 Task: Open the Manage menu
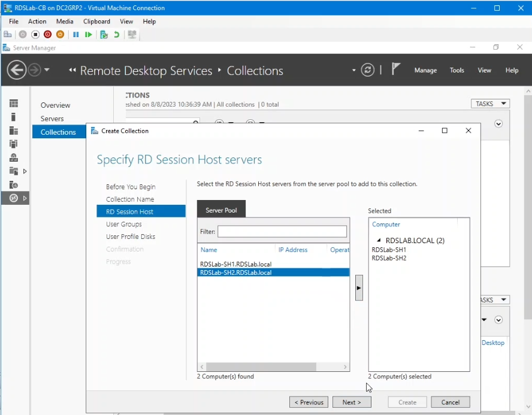click(425, 70)
